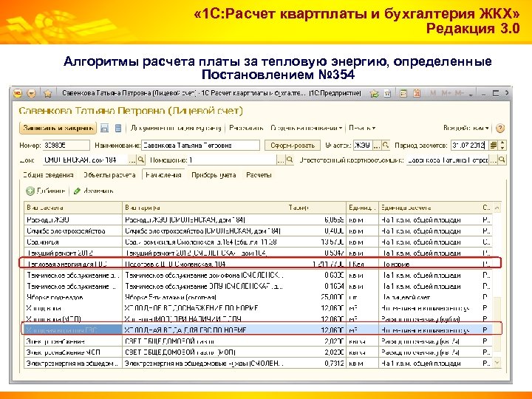Click ellipsis select button of Дом field
Viewport: 532px width, 399px height.
(132, 160)
